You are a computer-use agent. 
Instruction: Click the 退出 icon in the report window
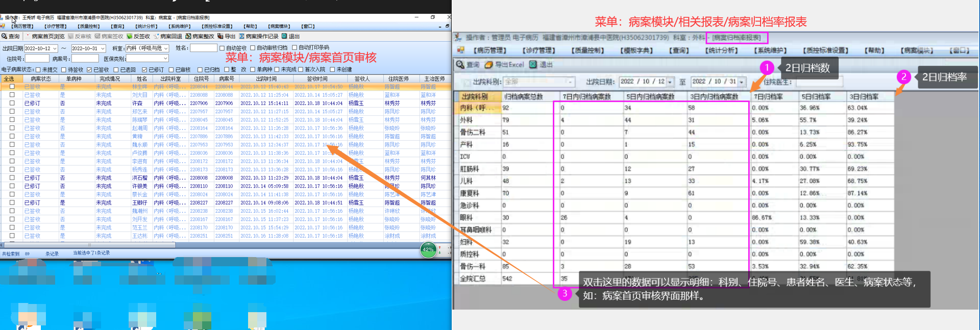pyautogui.click(x=533, y=64)
